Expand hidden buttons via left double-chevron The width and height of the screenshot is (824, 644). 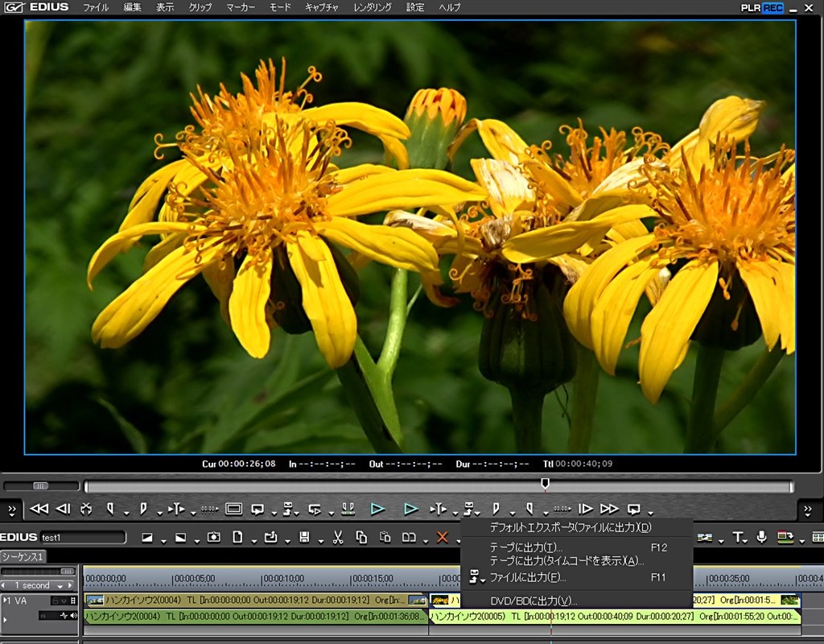point(11,509)
